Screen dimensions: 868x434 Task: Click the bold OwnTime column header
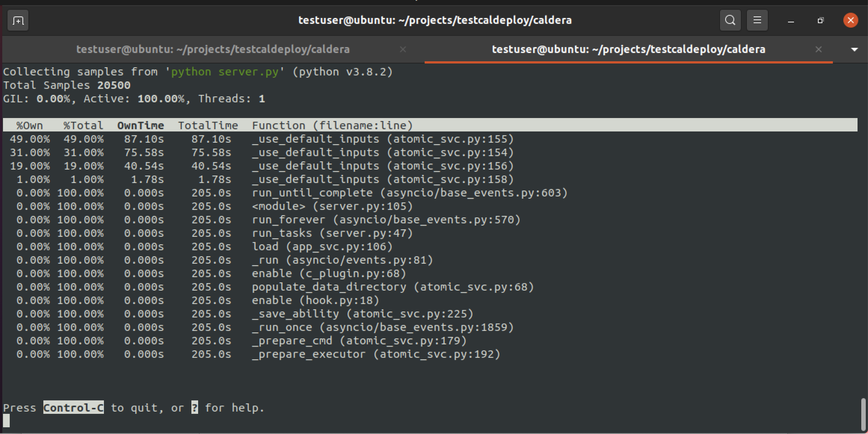tap(141, 125)
